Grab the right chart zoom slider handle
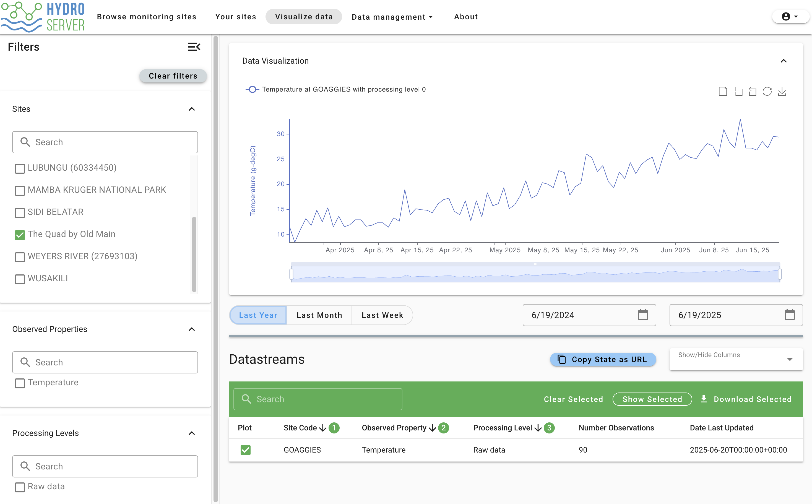 click(780, 274)
